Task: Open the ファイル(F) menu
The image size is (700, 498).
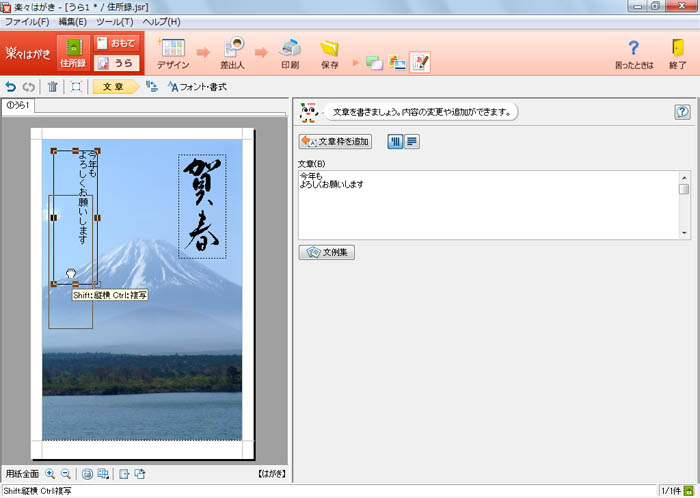Action: pyautogui.click(x=28, y=21)
